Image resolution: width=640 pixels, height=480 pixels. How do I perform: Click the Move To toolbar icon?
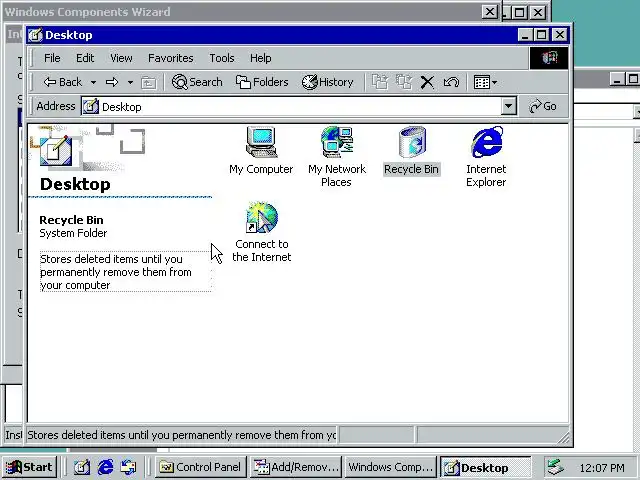click(380, 82)
